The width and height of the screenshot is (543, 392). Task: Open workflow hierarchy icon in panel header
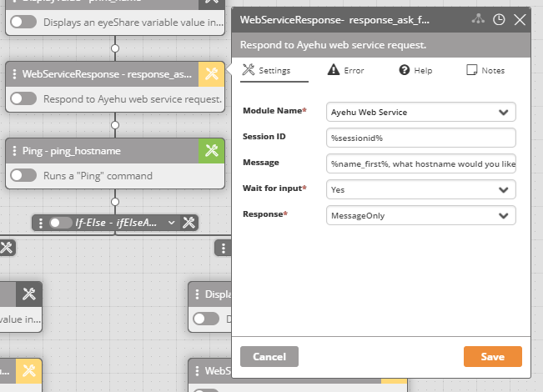point(478,19)
